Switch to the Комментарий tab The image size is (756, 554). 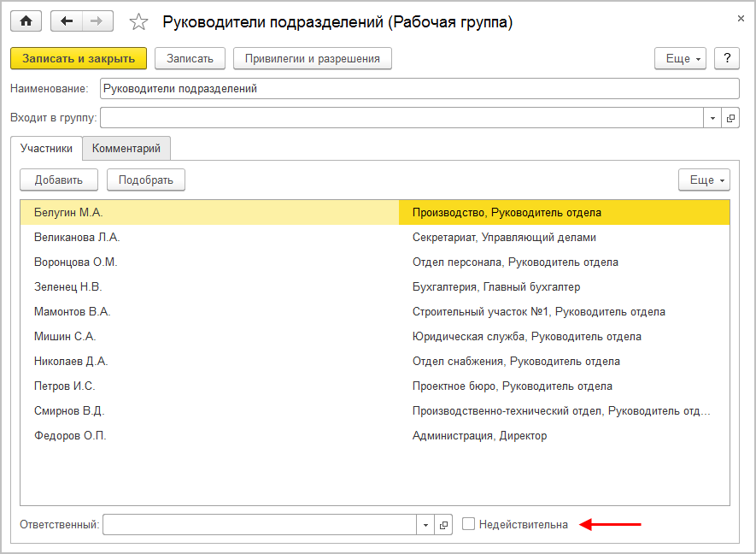click(126, 148)
